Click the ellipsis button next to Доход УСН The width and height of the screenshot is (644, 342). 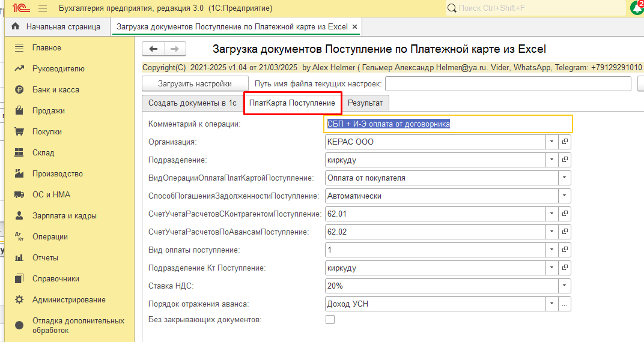565,304
